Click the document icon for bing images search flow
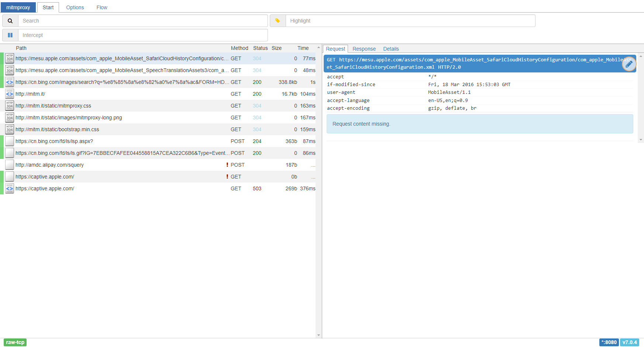The width and height of the screenshot is (644, 347). coord(10,82)
